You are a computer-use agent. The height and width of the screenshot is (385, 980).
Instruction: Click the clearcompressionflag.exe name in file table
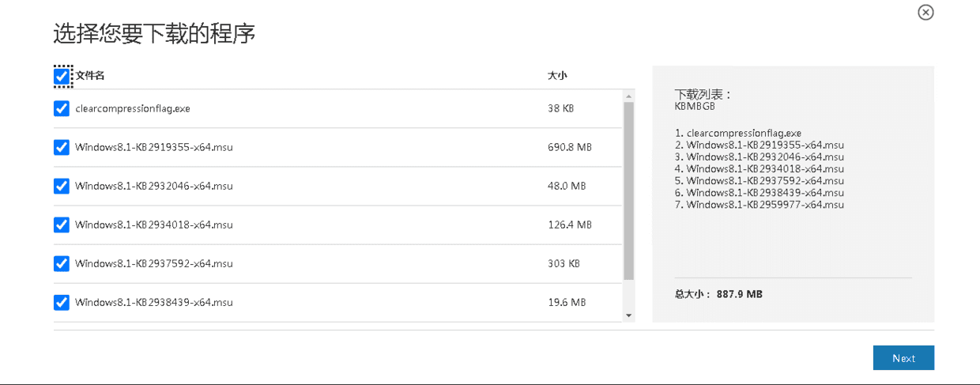coord(133,108)
